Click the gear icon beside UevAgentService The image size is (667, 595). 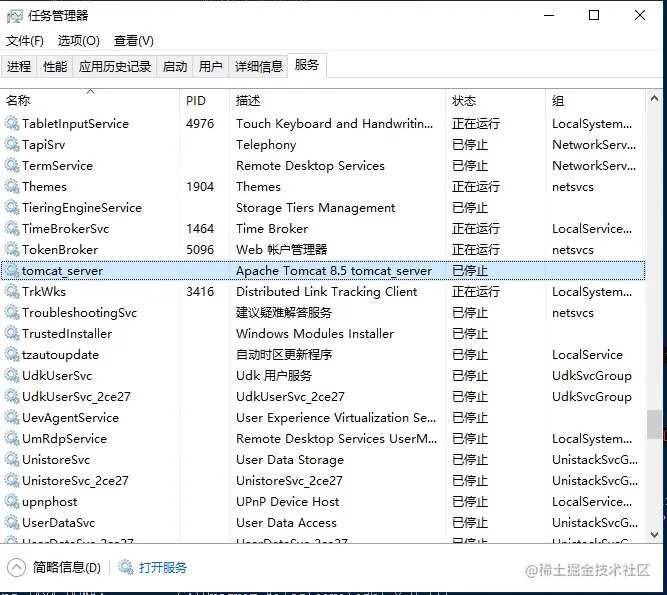[x=12, y=418]
